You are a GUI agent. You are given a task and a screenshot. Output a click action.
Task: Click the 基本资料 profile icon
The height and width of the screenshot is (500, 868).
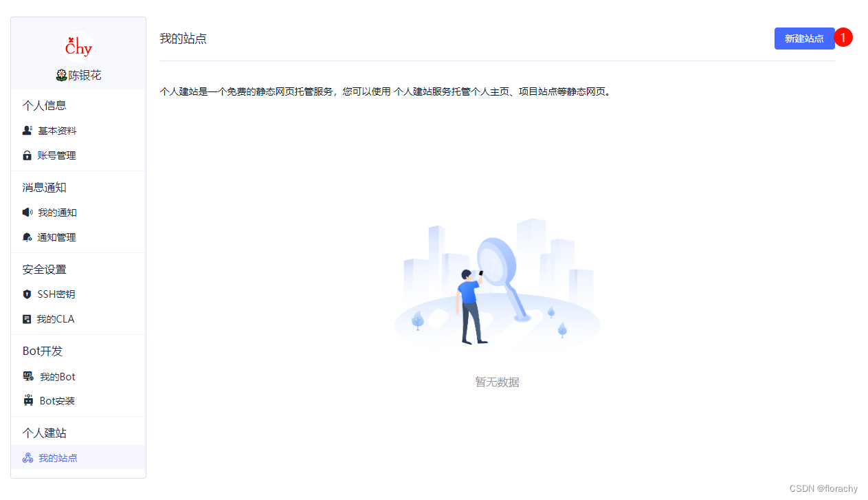click(x=27, y=130)
